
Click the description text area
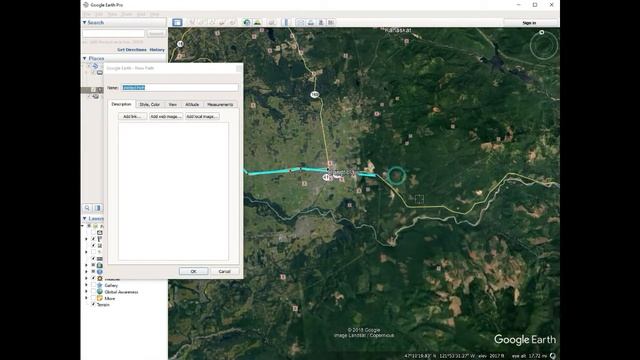point(173,191)
